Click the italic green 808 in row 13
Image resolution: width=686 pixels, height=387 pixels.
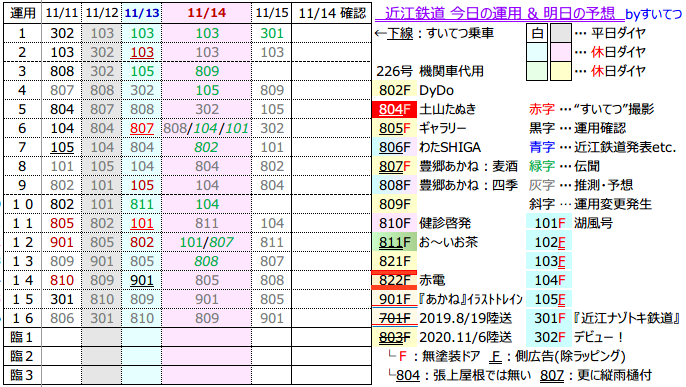point(206,261)
